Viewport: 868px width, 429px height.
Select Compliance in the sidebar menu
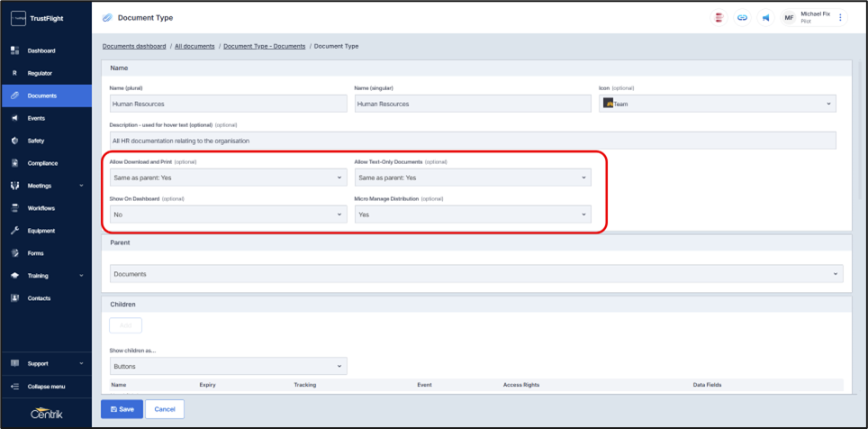click(x=42, y=163)
